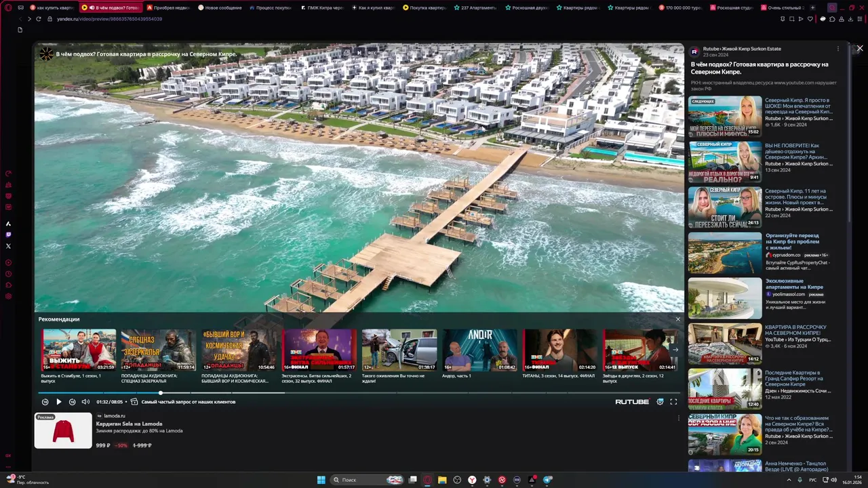Screen dimensions: 868x488
Task: Click the taskbar Поиск search box
Action: [368, 480]
